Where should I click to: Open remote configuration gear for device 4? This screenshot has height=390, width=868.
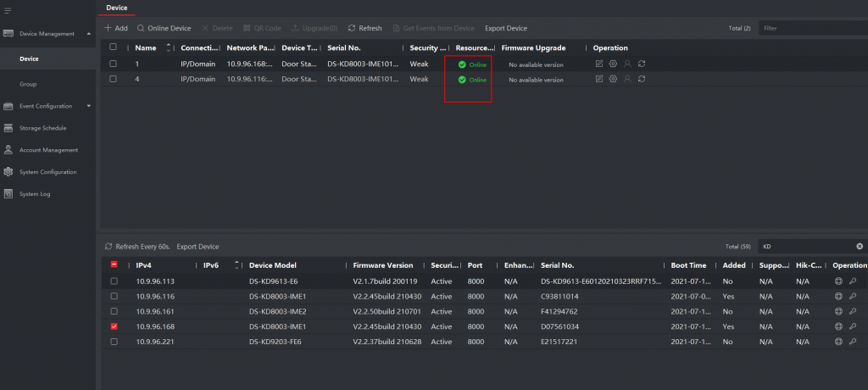613,79
